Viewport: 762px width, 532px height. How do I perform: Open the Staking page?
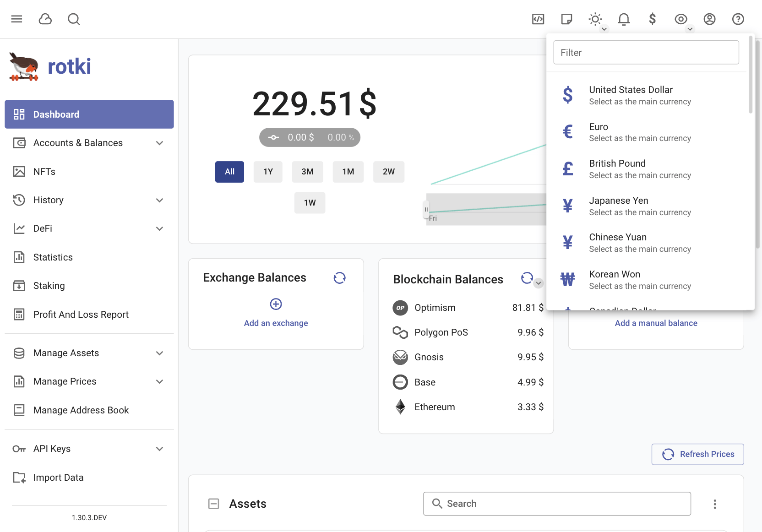[x=89, y=286]
